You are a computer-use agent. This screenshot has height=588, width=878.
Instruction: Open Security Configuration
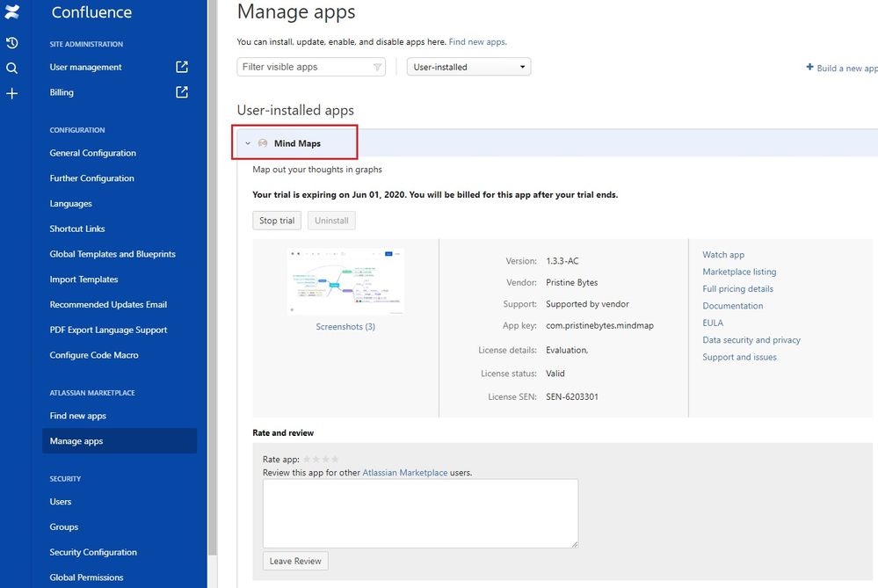[x=93, y=552]
